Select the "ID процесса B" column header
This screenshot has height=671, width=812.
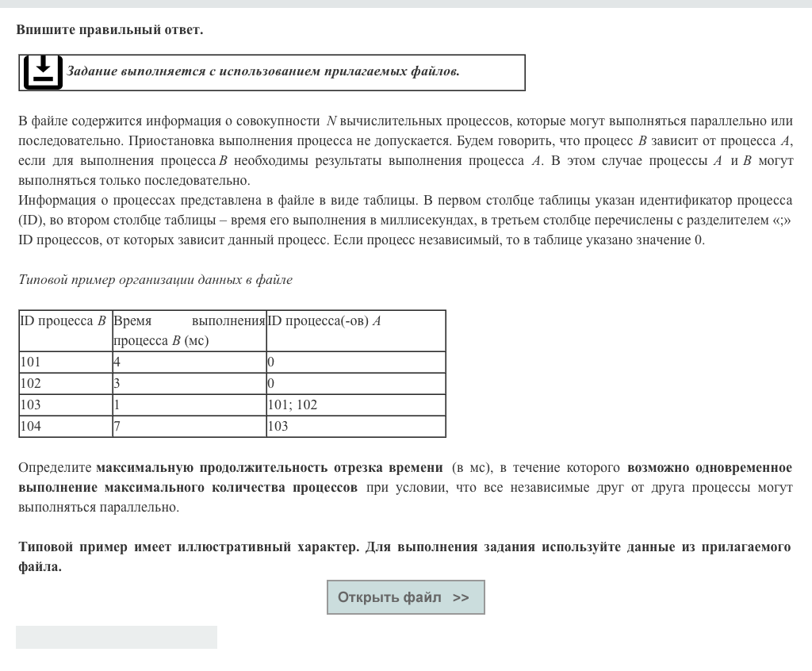pyautogui.click(x=63, y=321)
